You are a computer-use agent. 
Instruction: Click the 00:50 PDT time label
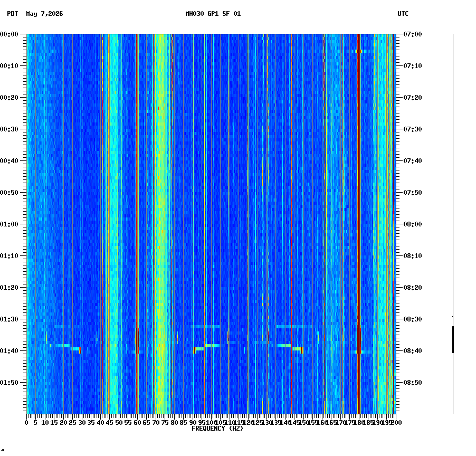pos(9,193)
